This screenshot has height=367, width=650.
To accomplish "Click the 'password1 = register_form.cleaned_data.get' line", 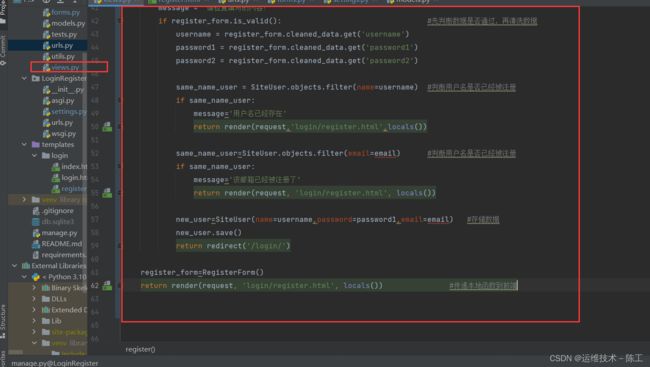I will 297,47.
